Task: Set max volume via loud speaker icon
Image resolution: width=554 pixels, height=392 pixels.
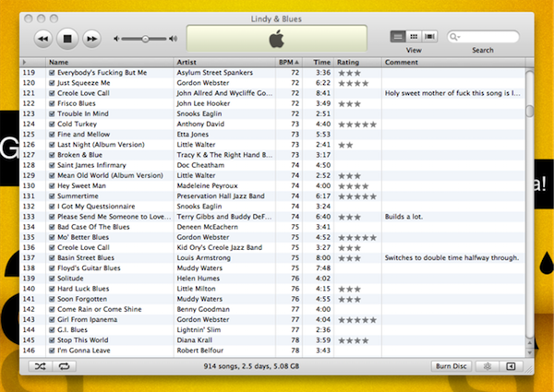Action: (174, 39)
